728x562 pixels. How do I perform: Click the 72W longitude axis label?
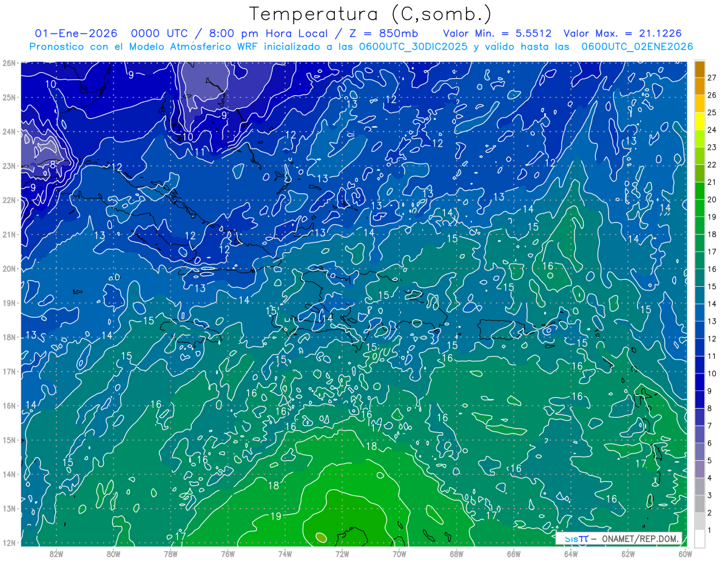point(342,554)
